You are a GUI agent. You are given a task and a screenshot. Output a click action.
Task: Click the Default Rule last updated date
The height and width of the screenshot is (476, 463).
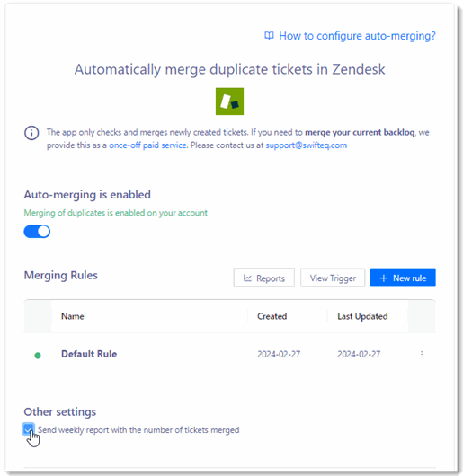click(x=359, y=354)
